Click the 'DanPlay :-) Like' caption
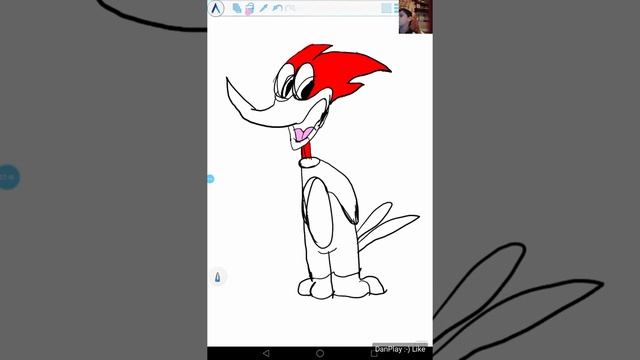This screenshot has height=360, width=640. pos(400,349)
